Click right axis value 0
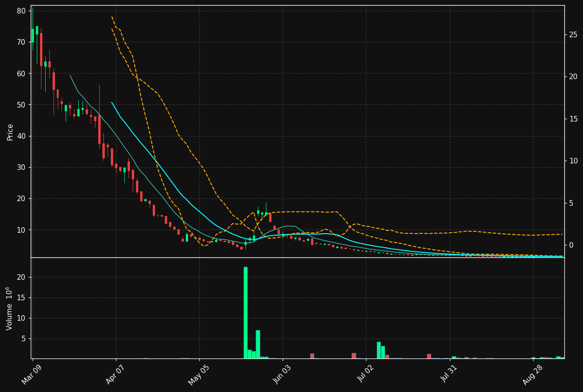The image size is (583, 392). [x=571, y=245]
